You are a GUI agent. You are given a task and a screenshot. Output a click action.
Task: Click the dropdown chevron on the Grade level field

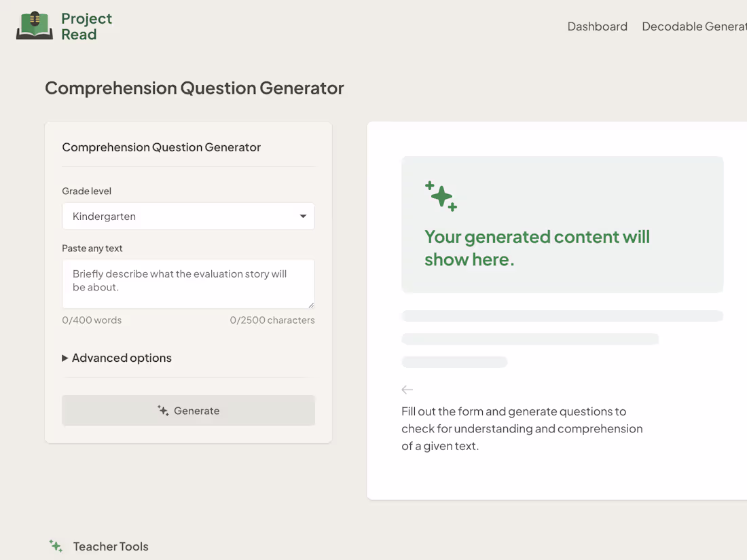pos(303,216)
